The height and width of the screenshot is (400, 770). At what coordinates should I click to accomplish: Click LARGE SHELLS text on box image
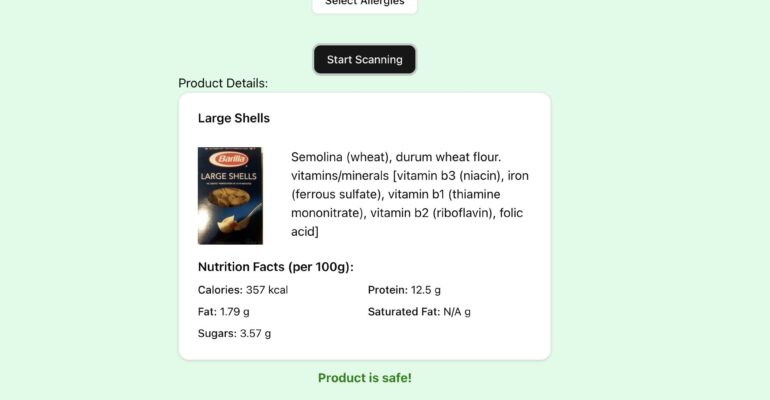click(228, 176)
